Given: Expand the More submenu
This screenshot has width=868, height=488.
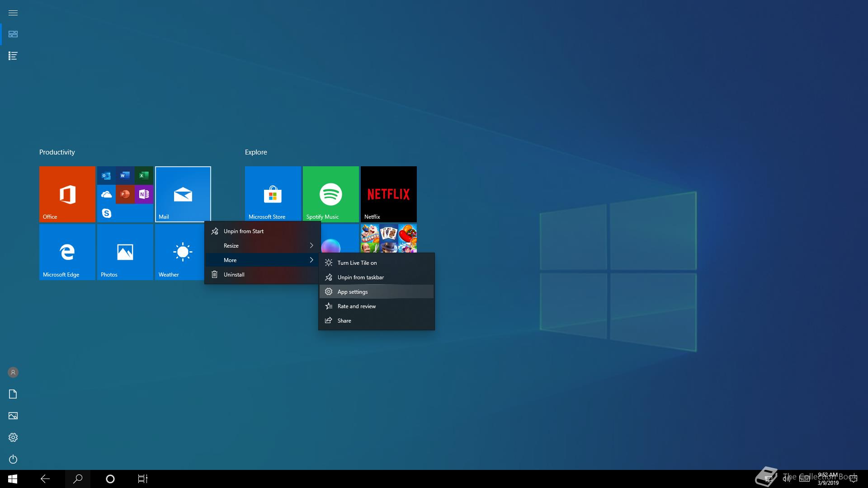Looking at the screenshot, I should tap(263, 260).
